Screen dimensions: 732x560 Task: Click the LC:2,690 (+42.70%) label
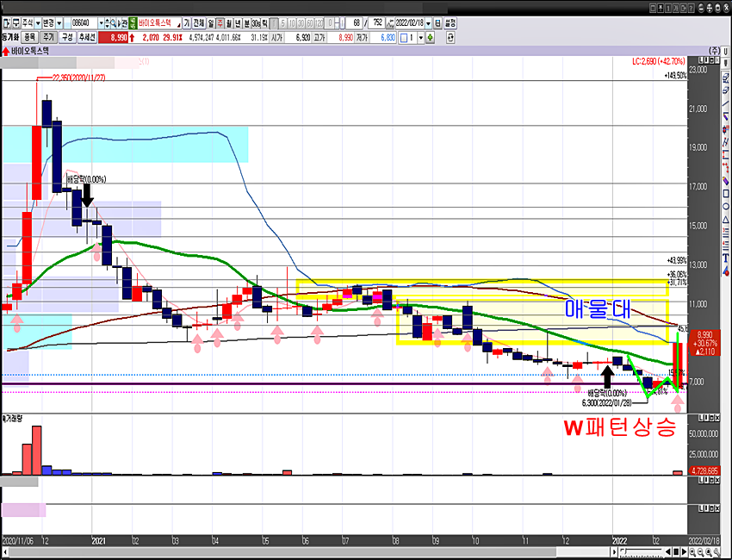point(659,61)
